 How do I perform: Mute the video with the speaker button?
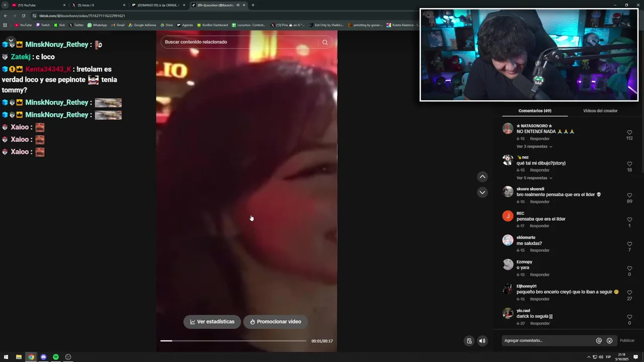coord(482,341)
